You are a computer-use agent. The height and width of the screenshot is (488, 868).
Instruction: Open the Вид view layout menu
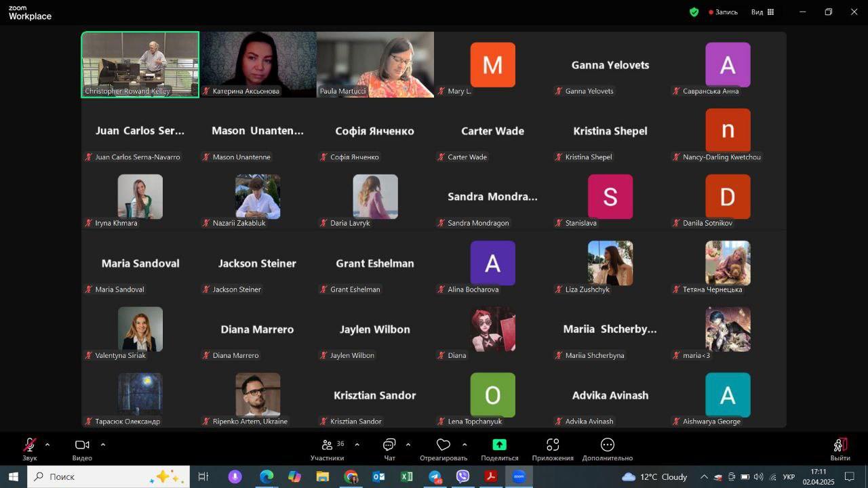click(763, 12)
